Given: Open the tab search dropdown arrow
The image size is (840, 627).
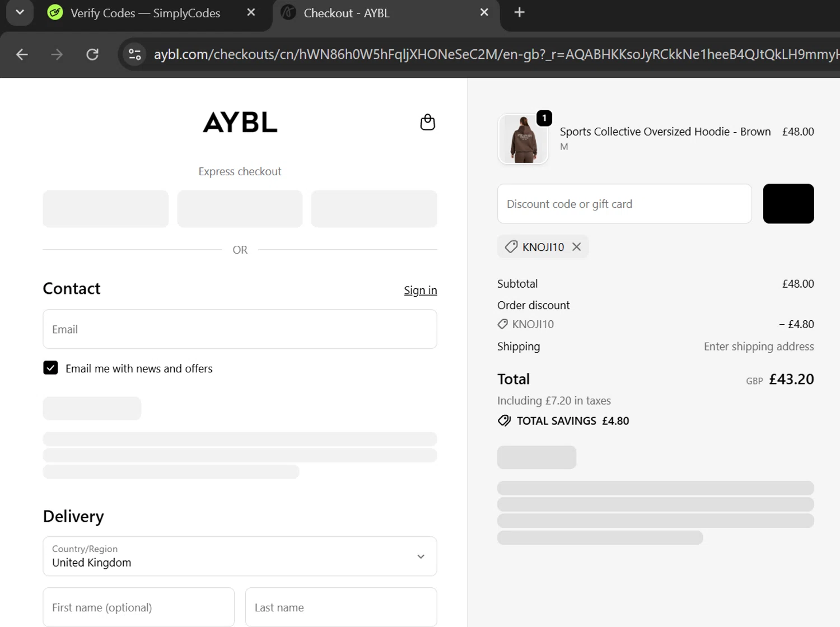Looking at the screenshot, I should click(x=20, y=12).
